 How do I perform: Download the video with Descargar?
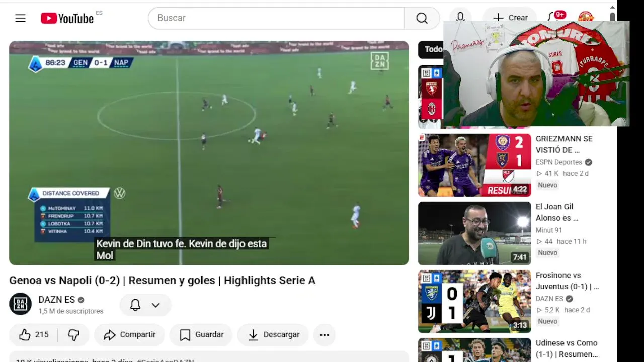click(x=273, y=335)
